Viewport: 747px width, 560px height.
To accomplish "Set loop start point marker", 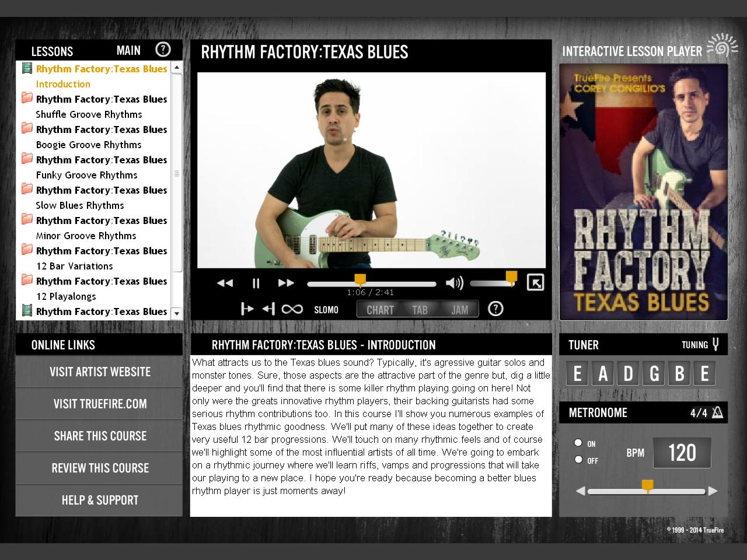I will (x=247, y=309).
